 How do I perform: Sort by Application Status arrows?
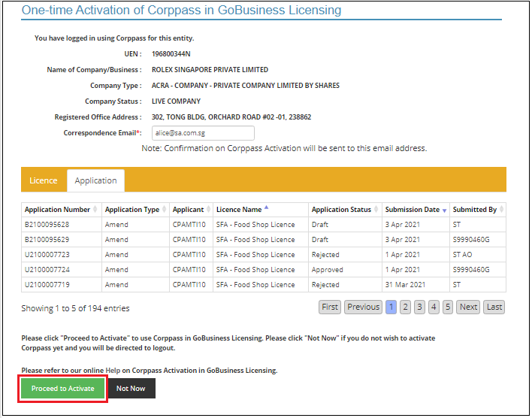pyautogui.click(x=376, y=210)
